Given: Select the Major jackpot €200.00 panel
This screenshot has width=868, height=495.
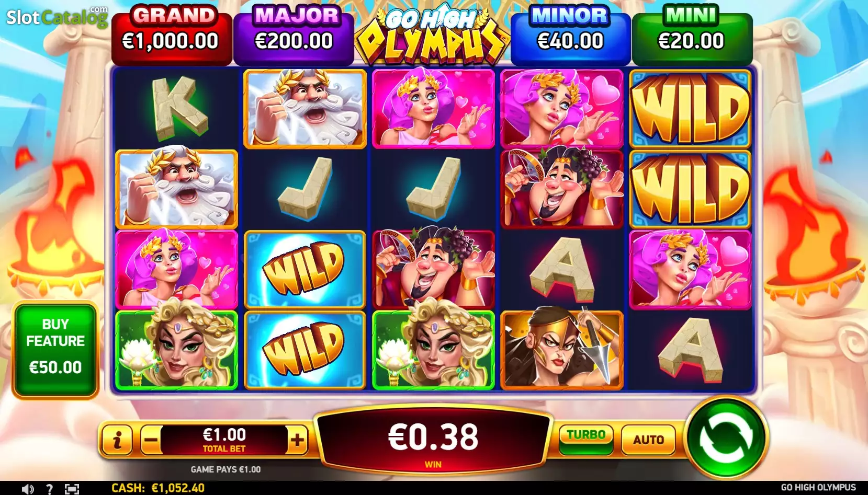Looking at the screenshot, I should click(294, 34).
